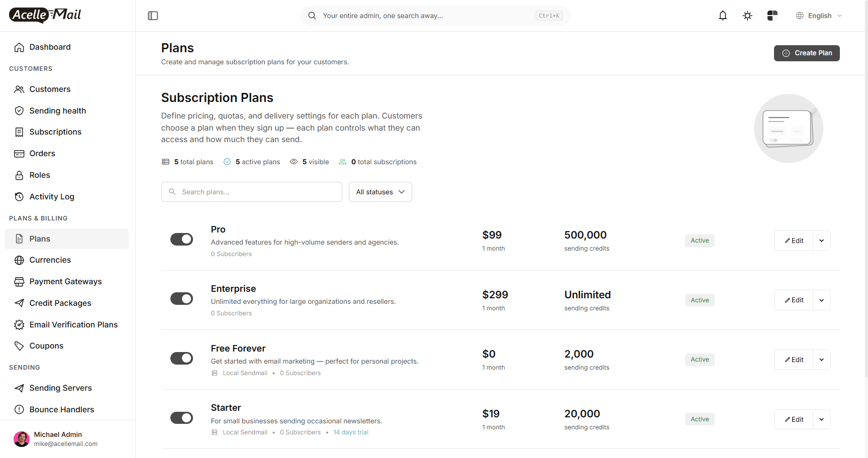This screenshot has height=458, width=868.
Task: Toggle off the Pro plan switch
Action: pyautogui.click(x=181, y=240)
